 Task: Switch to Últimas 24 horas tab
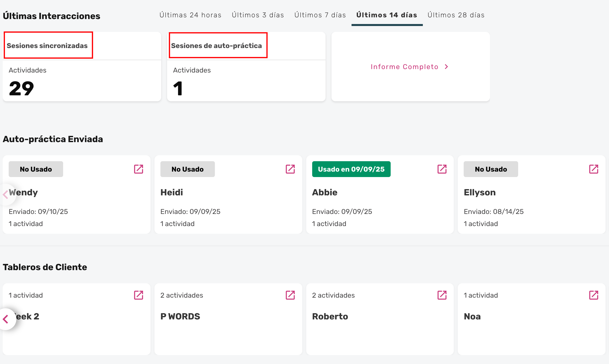[x=190, y=15]
